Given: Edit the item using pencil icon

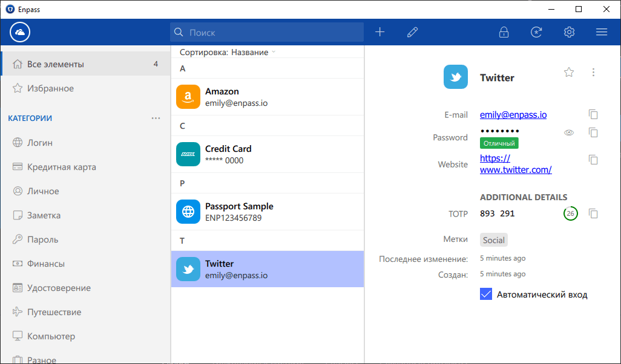Looking at the screenshot, I should pyautogui.click(x=412, y=32).
